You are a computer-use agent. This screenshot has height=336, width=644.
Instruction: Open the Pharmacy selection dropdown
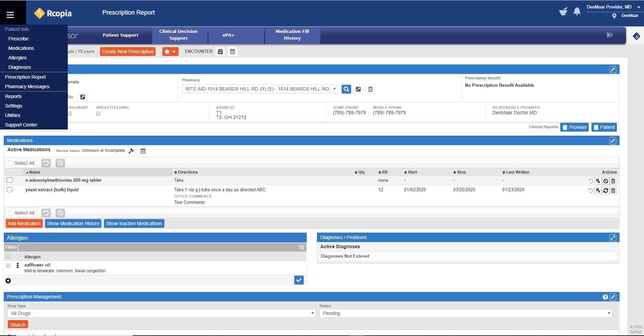tap(260, 88)
